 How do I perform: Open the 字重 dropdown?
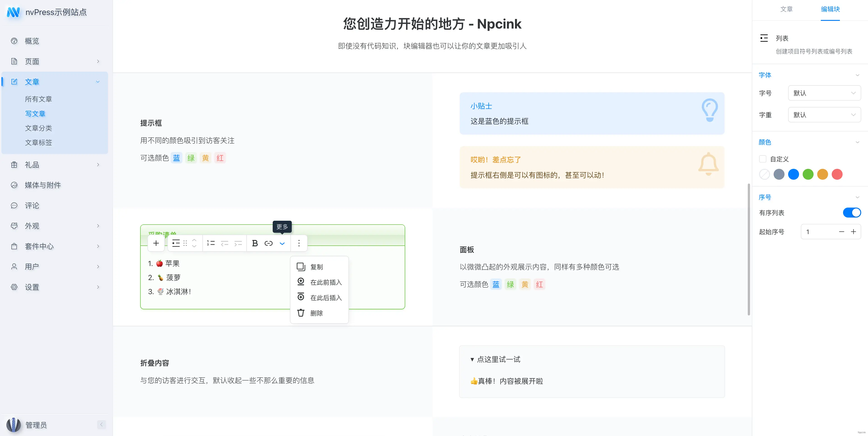tap(824, 115)
